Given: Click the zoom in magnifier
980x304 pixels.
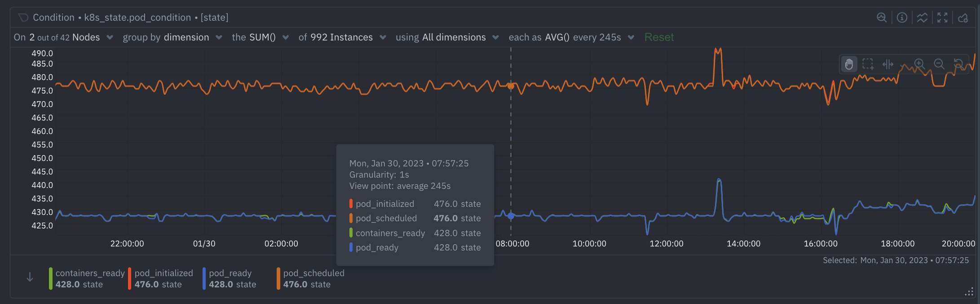Looking at the screenshot, I should coord(919,64).
